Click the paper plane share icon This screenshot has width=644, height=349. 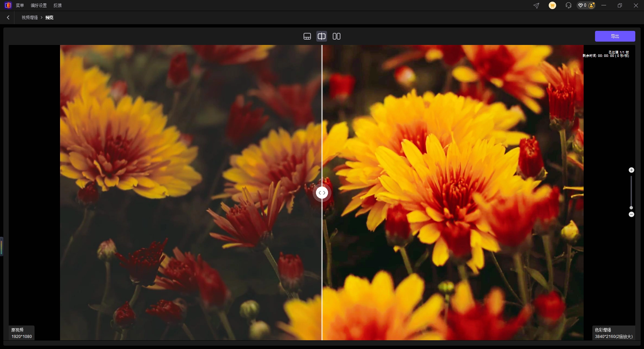(536, 5)
